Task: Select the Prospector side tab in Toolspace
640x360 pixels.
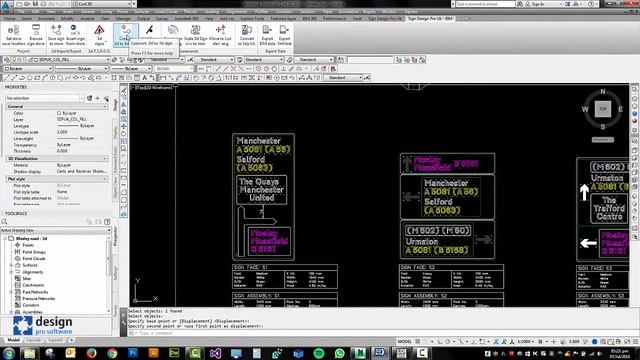Action: [115, 236]
